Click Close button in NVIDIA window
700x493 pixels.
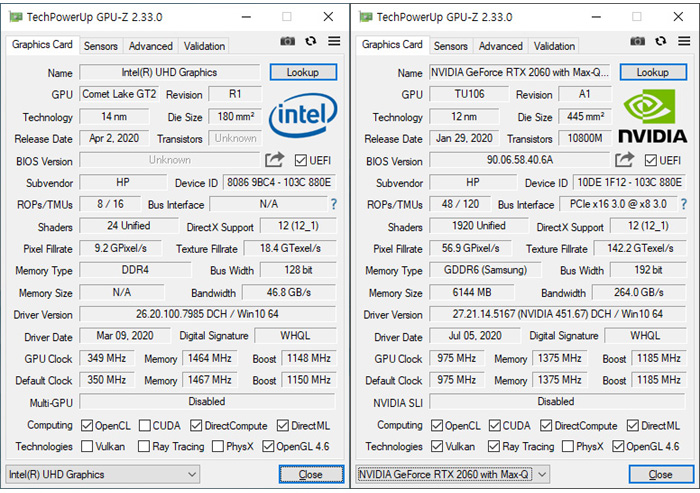tap(661, 474)
